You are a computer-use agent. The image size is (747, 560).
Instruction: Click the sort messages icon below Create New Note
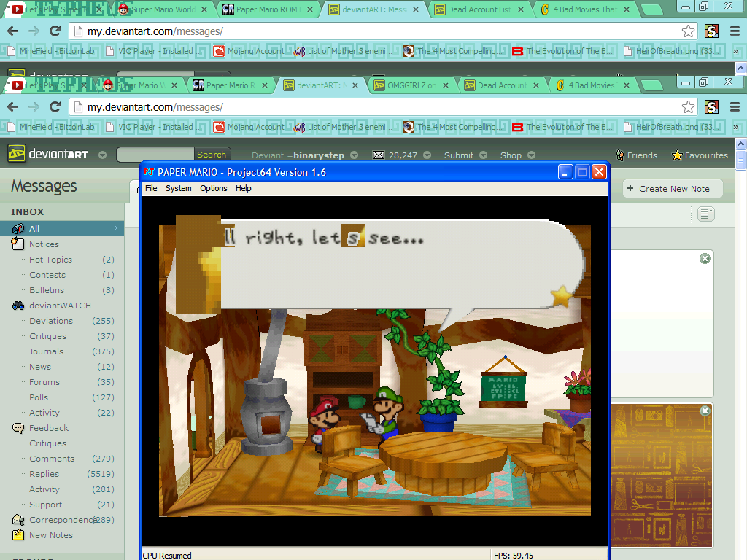coord(706,214)
